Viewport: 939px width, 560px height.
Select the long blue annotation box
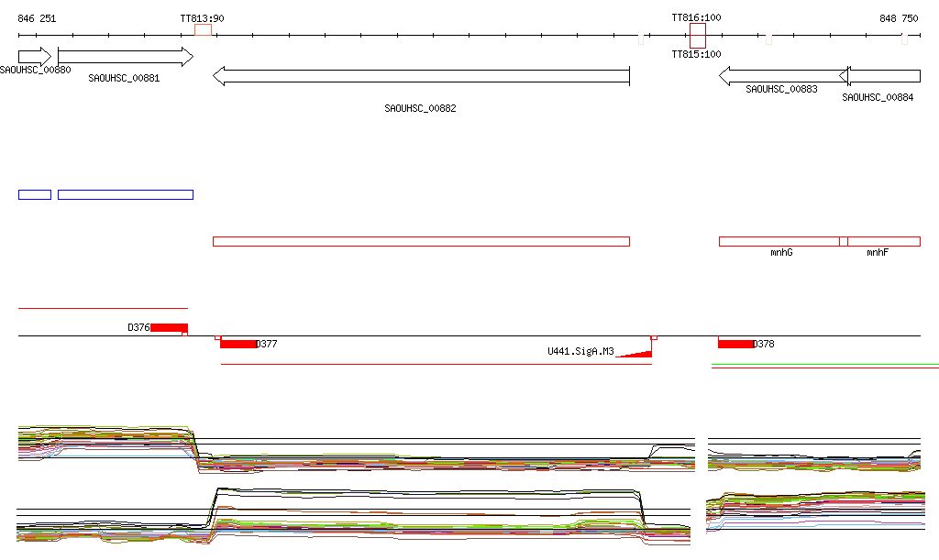pos(126,194)
